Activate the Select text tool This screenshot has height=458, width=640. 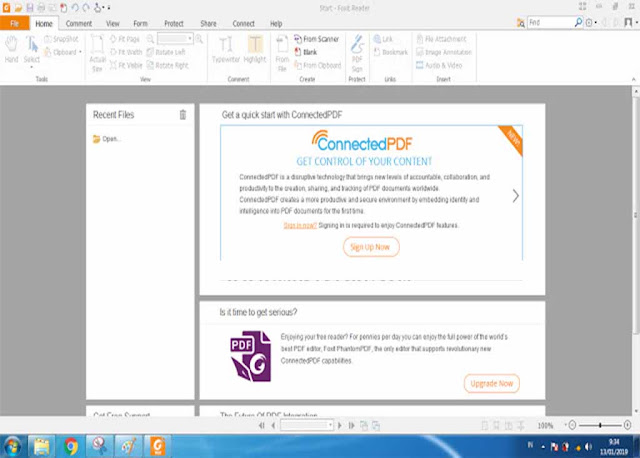point(32,50)
